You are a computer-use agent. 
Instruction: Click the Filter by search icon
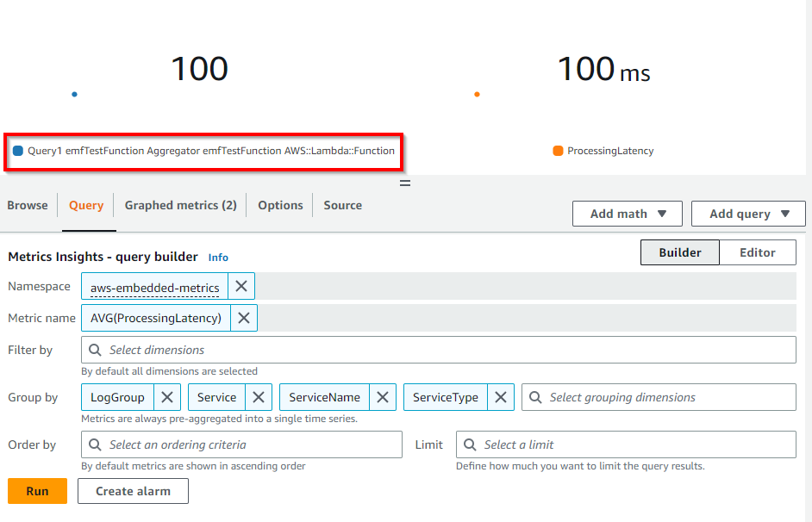pyautogui.click(x=95, y=351)
